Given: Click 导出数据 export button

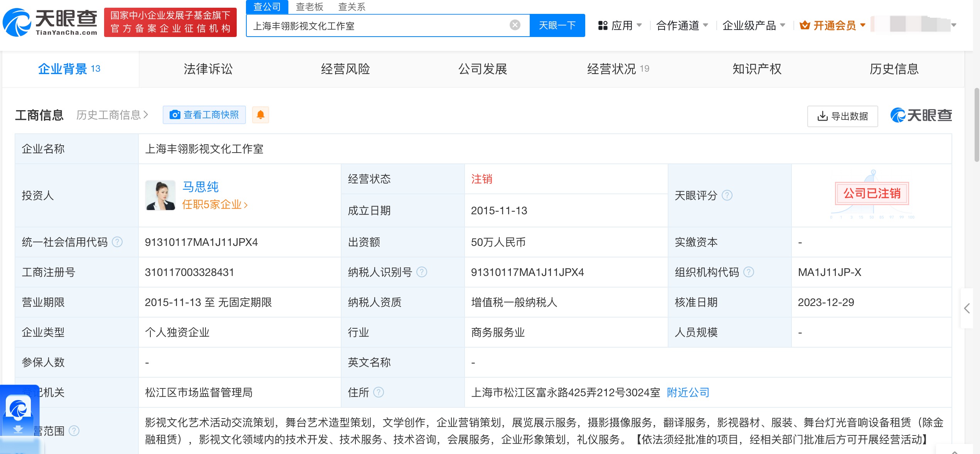Looking at the screenshot, I should coord(842,116).
